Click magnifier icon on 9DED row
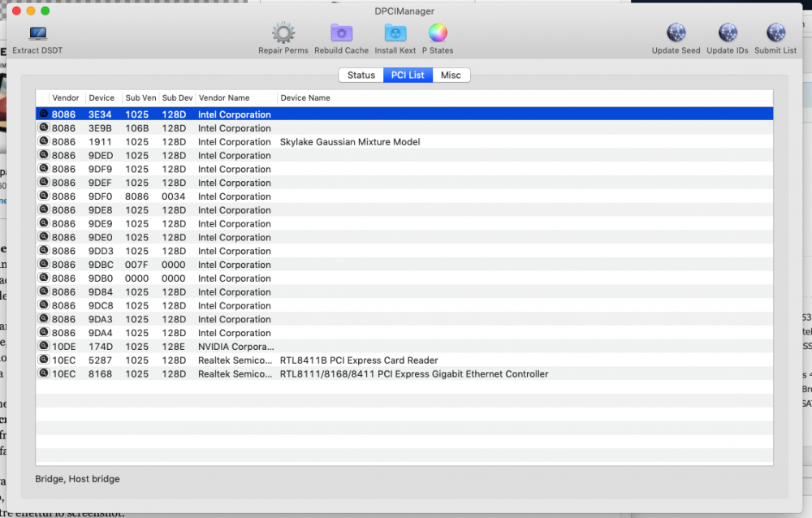Viewport: 812px width, 518px height. [44, 154]
